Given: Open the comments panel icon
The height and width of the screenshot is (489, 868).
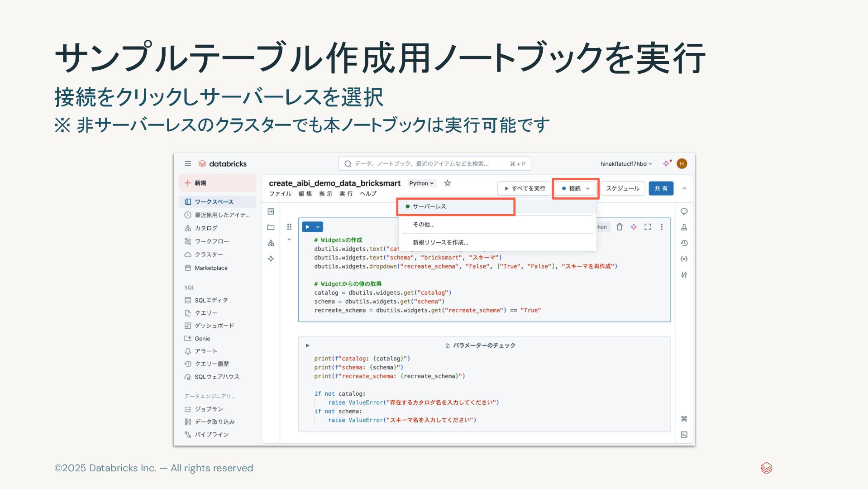Looking at the screenshot, I should pos(684,211).
